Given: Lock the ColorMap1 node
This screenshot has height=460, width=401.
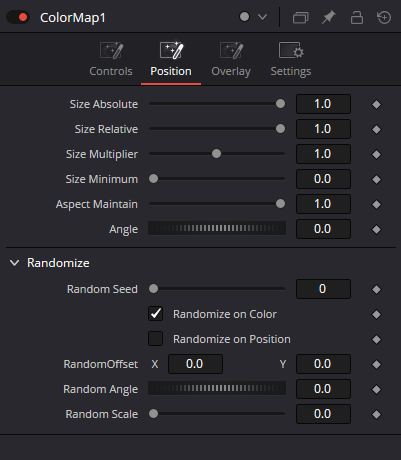Looking at the screenshot, I should coord(357,17).
